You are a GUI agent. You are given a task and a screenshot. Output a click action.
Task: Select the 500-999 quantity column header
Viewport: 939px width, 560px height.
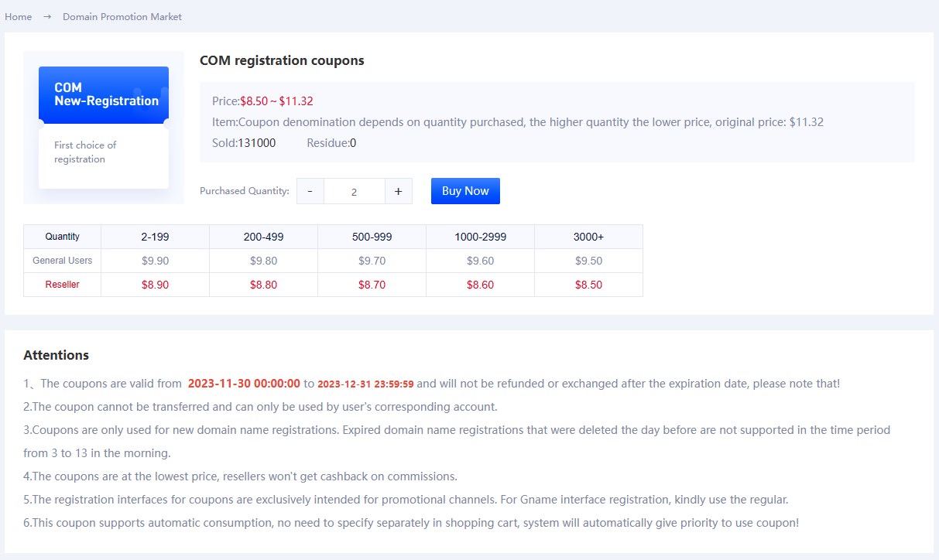coord(372,237)
